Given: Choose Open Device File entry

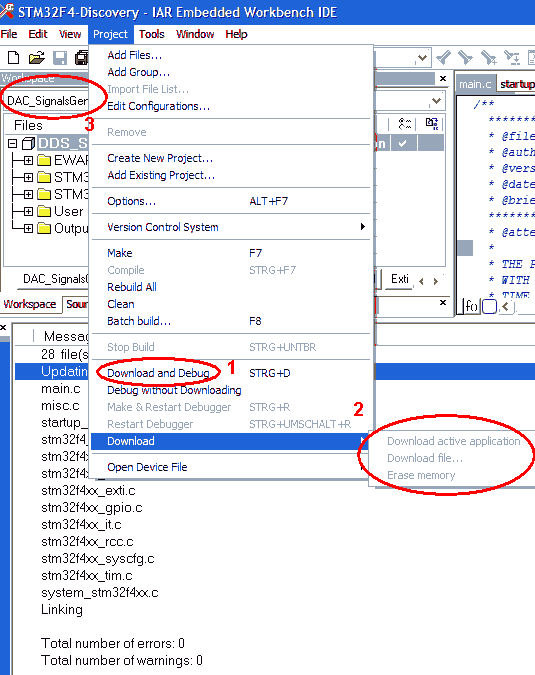Looking at the screenshot, I should 231,467.
